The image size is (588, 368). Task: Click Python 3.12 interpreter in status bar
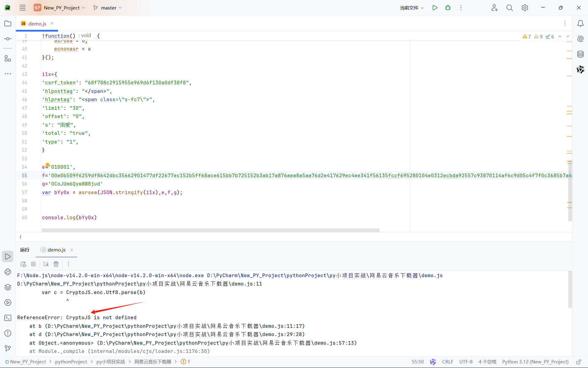535,362
